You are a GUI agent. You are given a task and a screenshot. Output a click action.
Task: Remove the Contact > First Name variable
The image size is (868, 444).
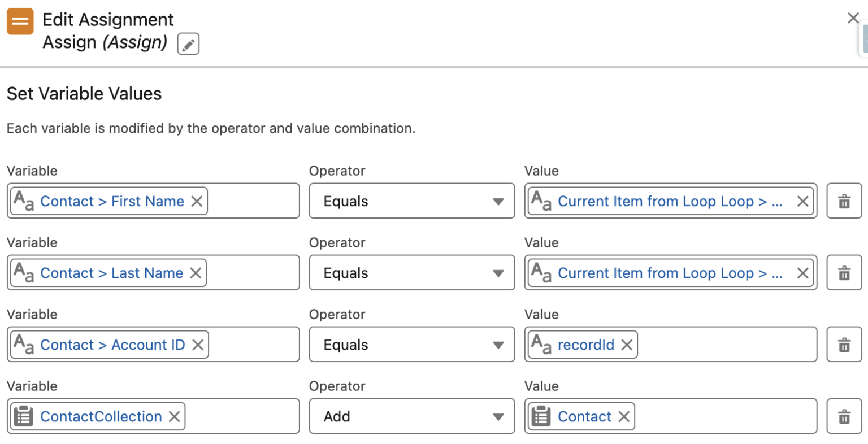click(x=197, y=201)
